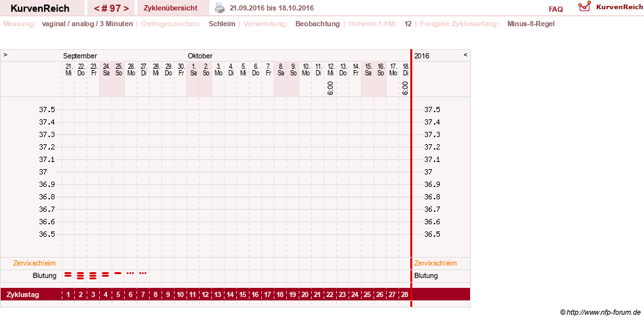This screenshot has height=320, width=644.
Task: Click the right 36.5 temperature label
Action: tap(433, 234)
